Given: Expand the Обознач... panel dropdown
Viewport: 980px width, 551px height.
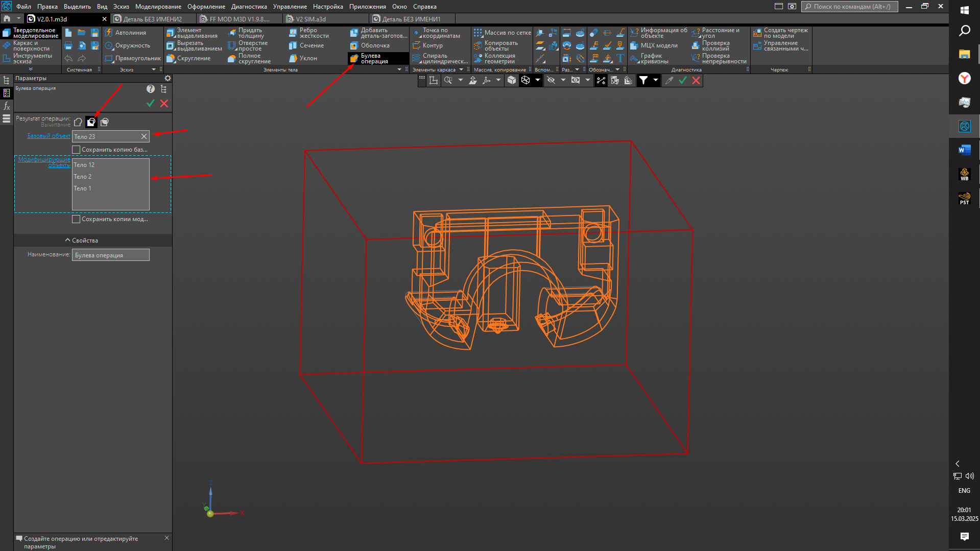Looking at the screenshot, I should pyautogui.click(x=617, y=69).
